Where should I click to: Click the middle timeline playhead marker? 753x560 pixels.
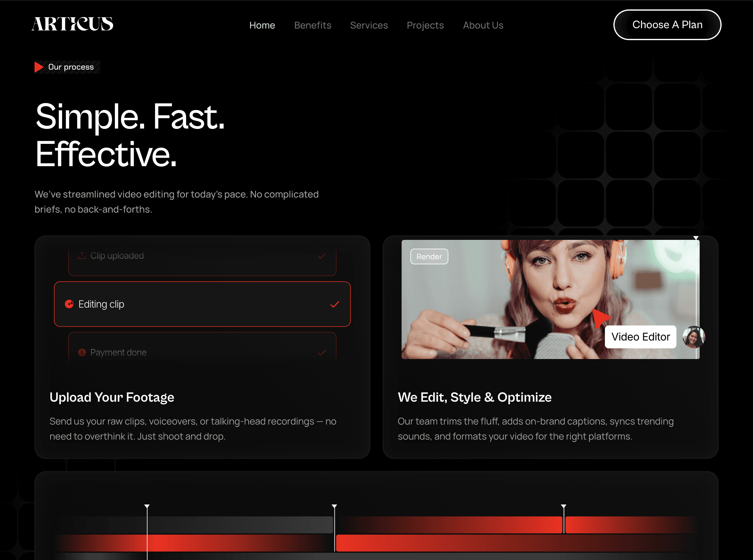334,506
